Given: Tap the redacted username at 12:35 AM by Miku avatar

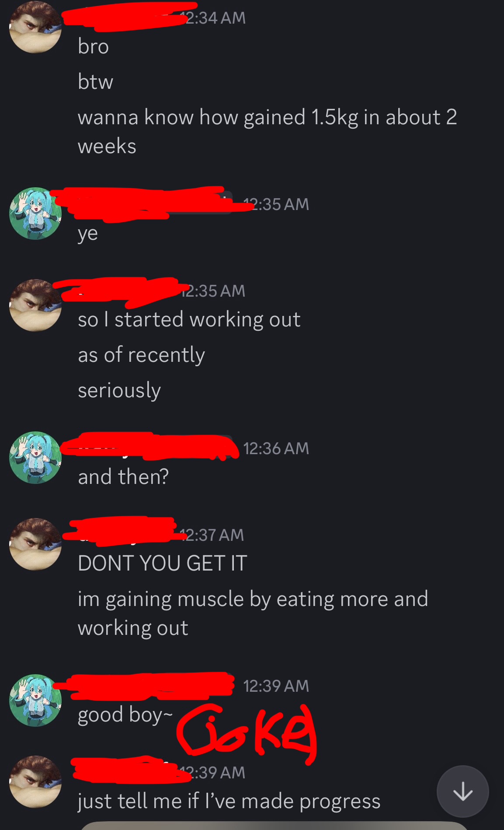Looking at the screenshot, I should coord(151,204).
